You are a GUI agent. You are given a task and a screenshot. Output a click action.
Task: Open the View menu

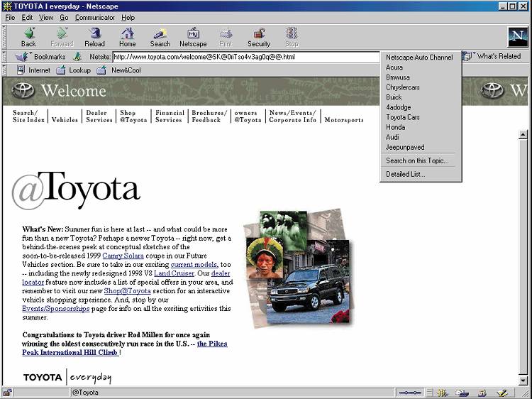(x=46, y=18)
